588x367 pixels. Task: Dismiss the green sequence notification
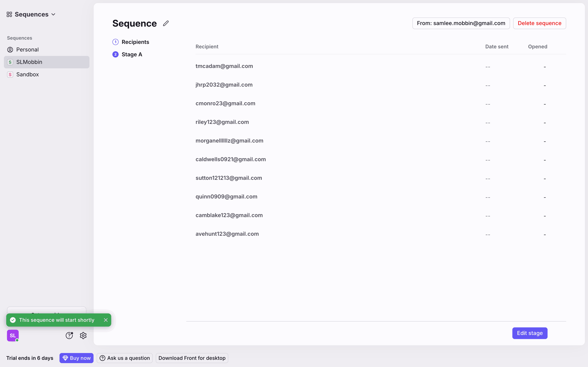106,320
